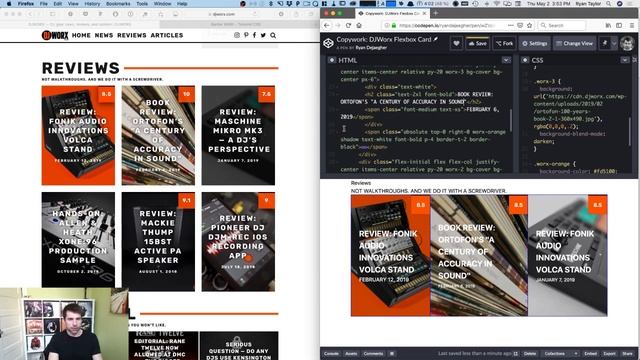This screenshot has width=640, height=360.
Task: Click the Firefox Search input field
Action: (x=562, y=25)
